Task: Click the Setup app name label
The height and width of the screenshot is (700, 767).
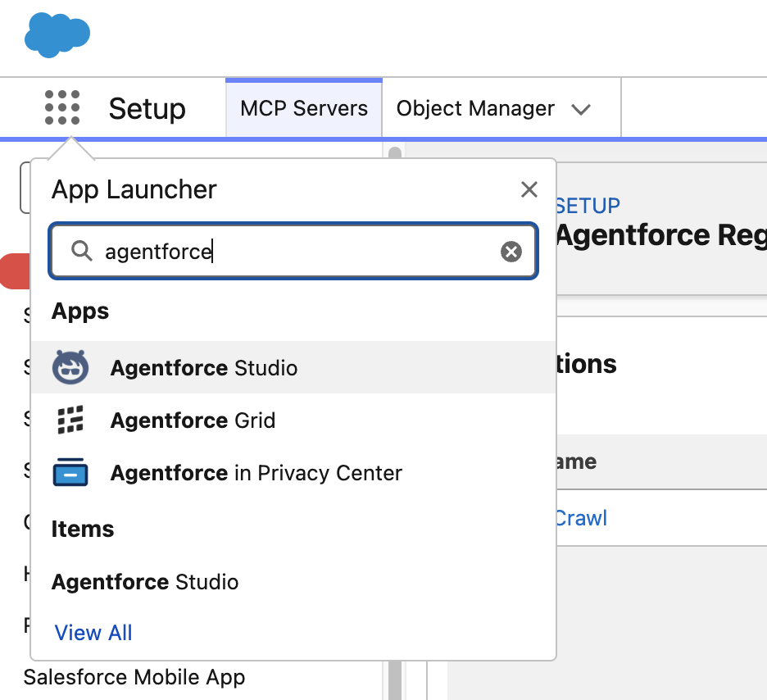Action: [x=147, y=108]
